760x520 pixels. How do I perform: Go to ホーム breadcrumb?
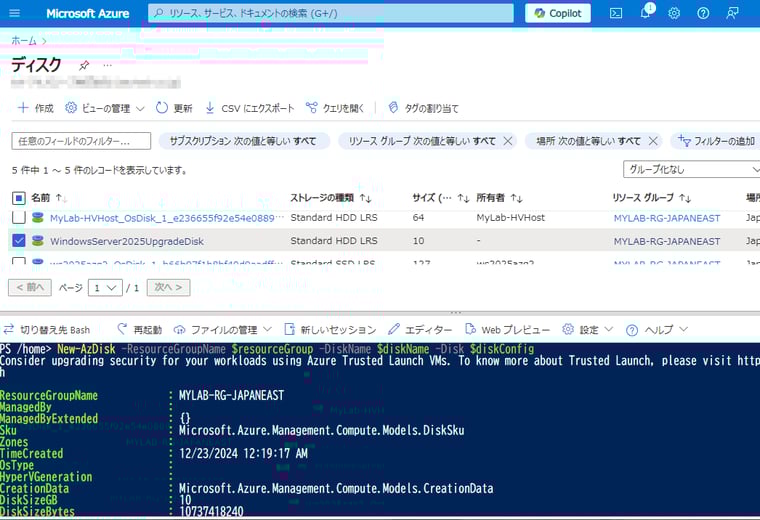24,41
